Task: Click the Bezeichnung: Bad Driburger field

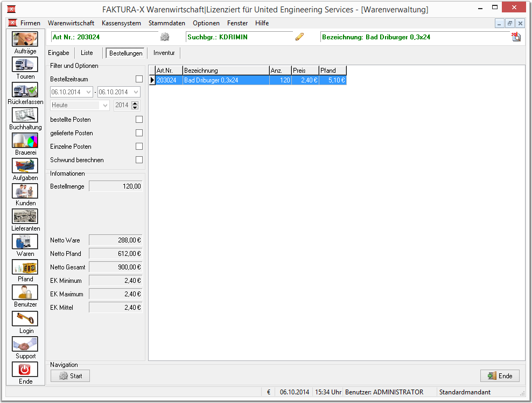Action: pyautogui.click(x=415, y=37)
